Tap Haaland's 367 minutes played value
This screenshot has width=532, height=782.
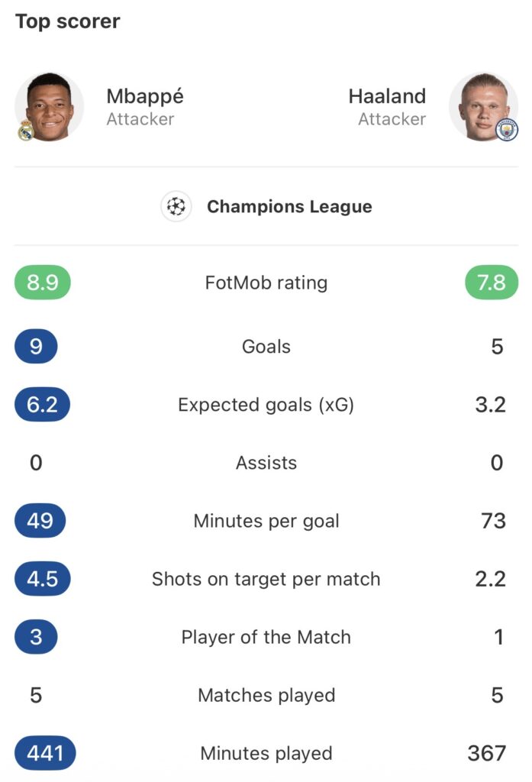click(487, 754)
